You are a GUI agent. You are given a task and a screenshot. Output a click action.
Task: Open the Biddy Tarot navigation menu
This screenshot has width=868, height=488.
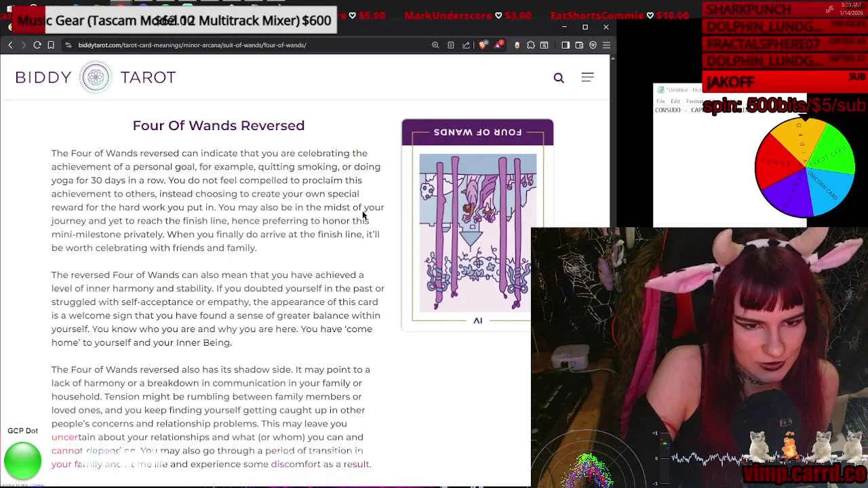tap(587, 77)
